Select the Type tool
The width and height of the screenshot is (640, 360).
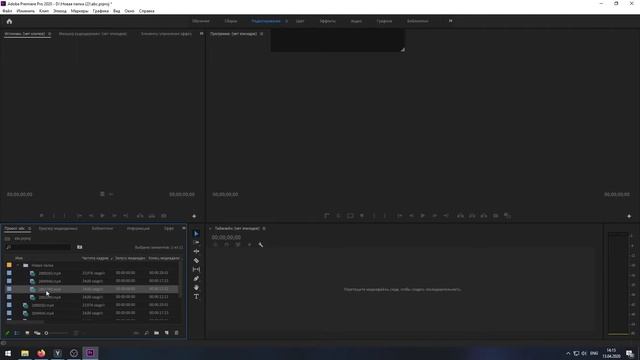[x=196, y=296]
